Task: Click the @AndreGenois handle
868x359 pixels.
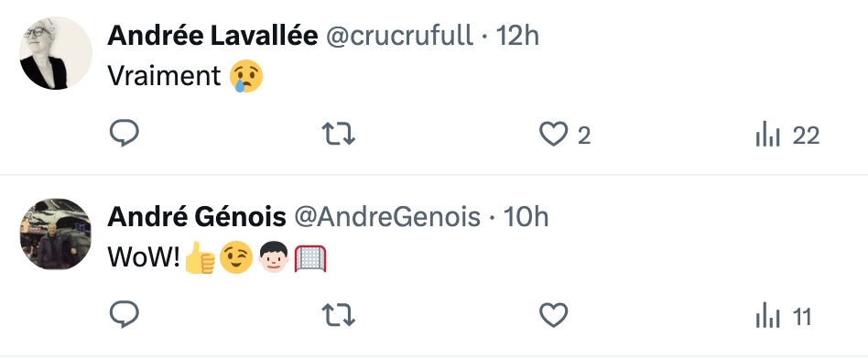Action: pos(387,217)
